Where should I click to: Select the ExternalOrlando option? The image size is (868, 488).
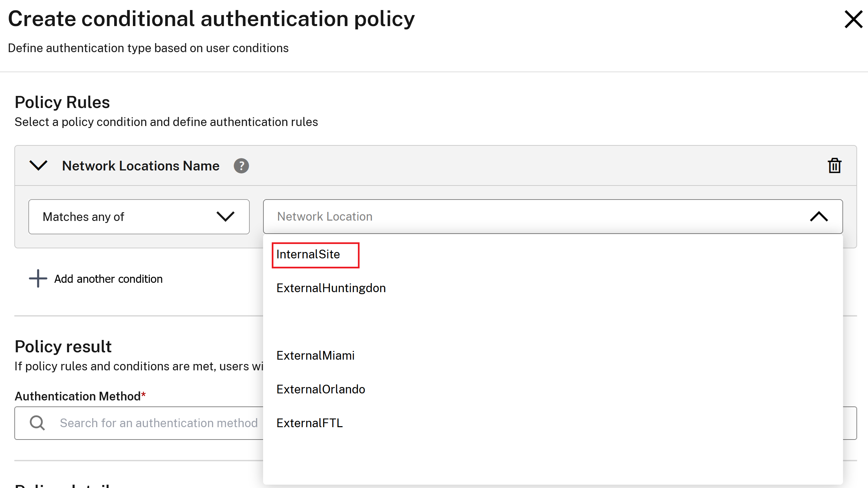click(320, 389)
